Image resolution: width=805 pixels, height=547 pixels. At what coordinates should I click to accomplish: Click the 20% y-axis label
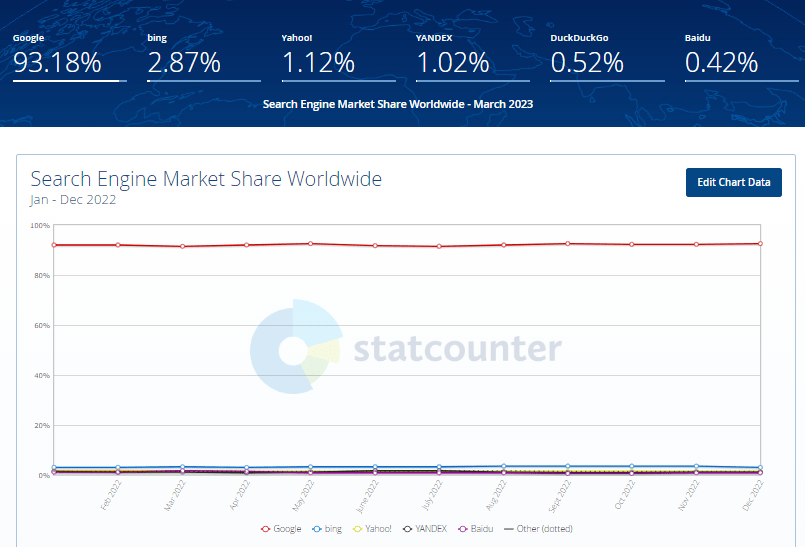42,425
